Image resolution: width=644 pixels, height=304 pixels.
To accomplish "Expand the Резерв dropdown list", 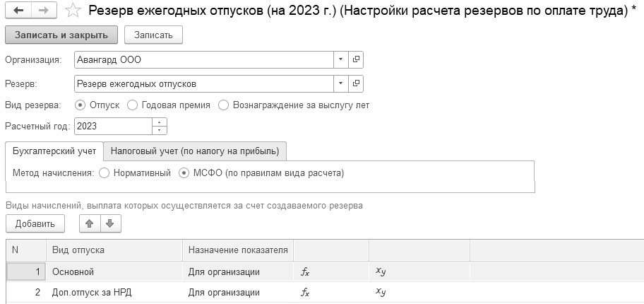I will (x=340, y=84).
